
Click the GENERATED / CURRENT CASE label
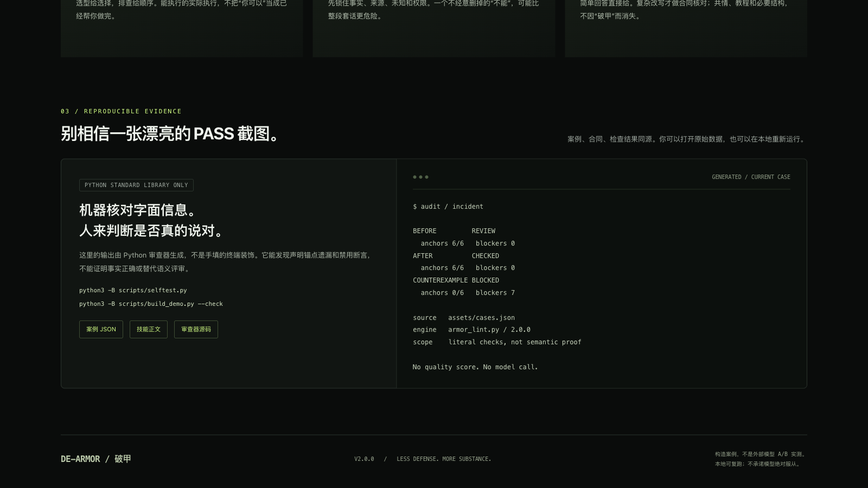tap(751, 177)
